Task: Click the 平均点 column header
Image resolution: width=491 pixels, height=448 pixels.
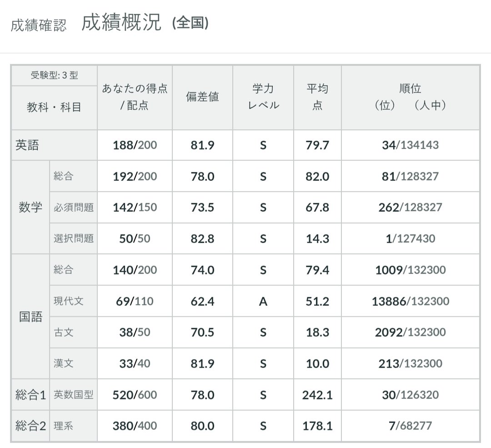Action: tap(317, 97)
